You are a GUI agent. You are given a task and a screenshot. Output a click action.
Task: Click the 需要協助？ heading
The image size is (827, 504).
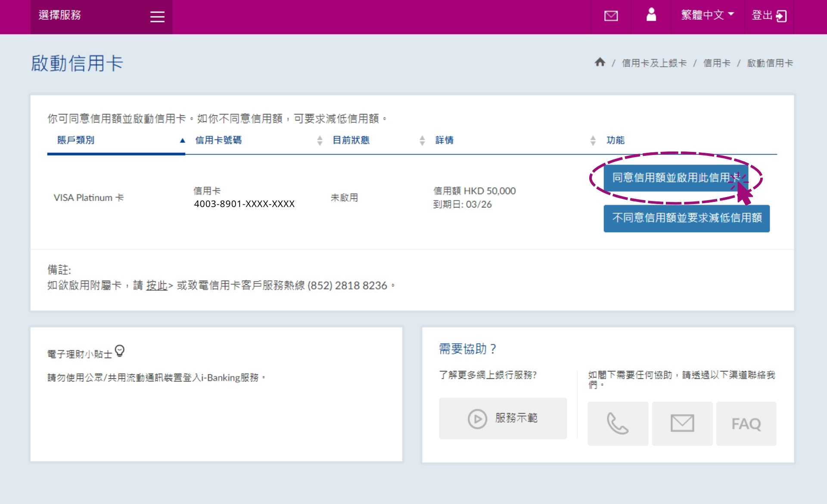[x=468, y=349]
